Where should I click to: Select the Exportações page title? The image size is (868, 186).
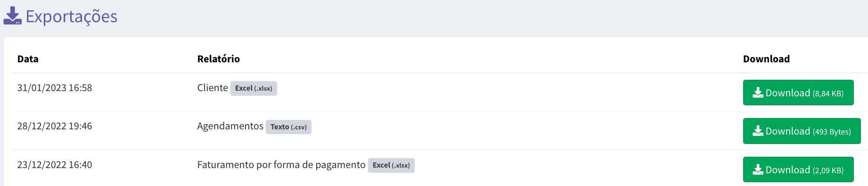click(72, 17)
